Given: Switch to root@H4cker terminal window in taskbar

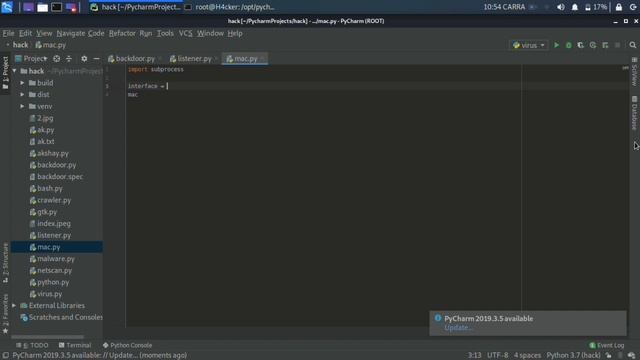Looking at the screenshot, I should [229, 7].
